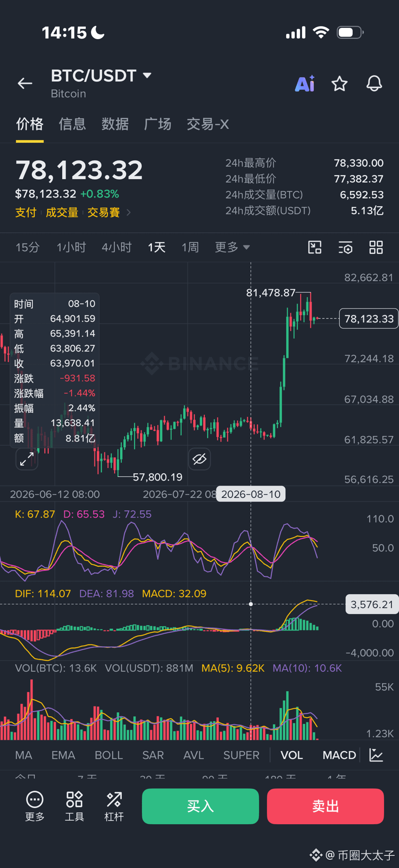Tap the 14:15 status bar clock
Screen dimensions: 399x868
[x=64, y=32]
